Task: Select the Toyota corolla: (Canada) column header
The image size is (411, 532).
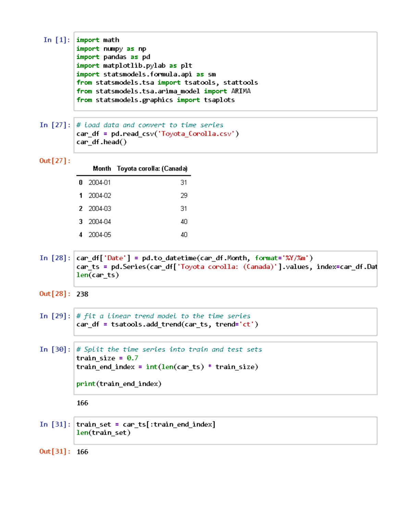Action: coord(152,169)
